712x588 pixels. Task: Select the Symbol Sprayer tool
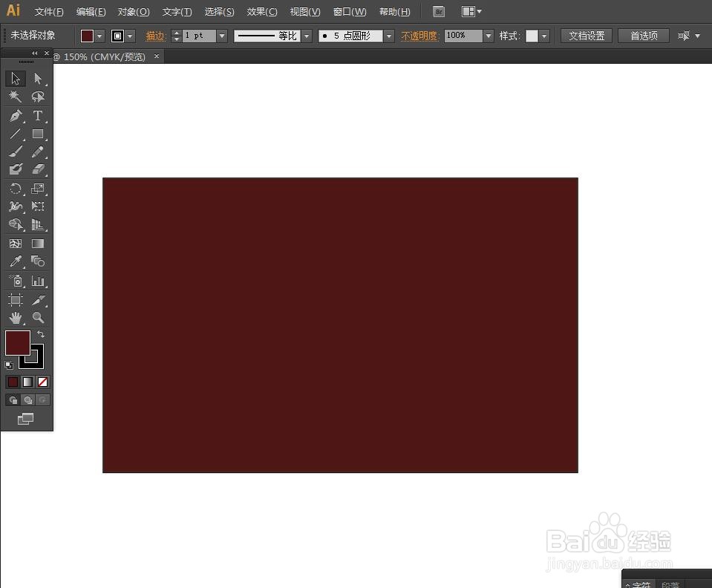point(16,281)
